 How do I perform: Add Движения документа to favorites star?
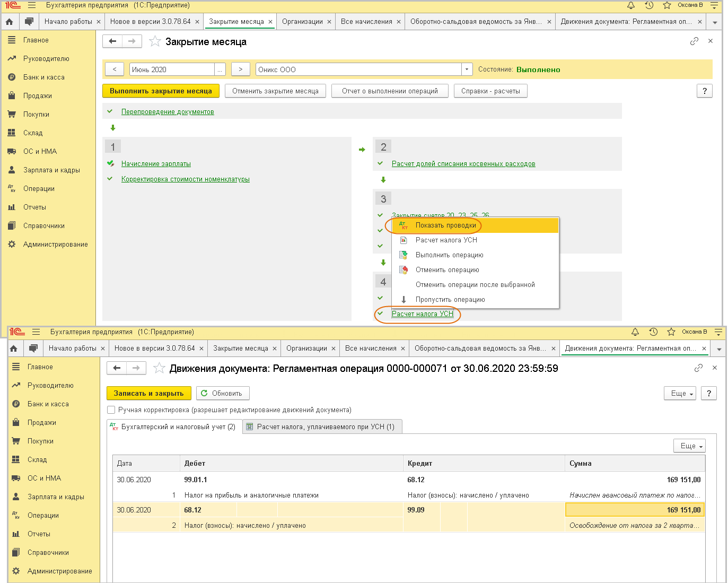pyautogui.click(x=159, y=368)
